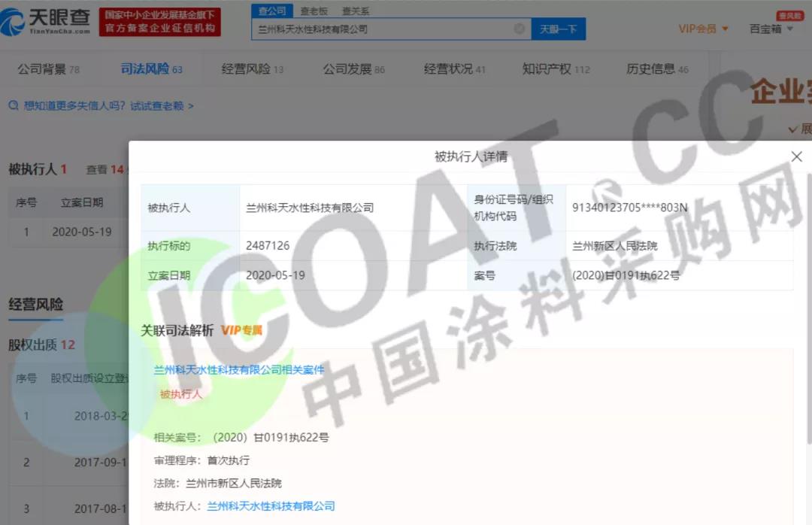Open the 公司背景 section tab
Image resolution: width=812 pixels, height=525 pixels.
(x=48, y=69)
